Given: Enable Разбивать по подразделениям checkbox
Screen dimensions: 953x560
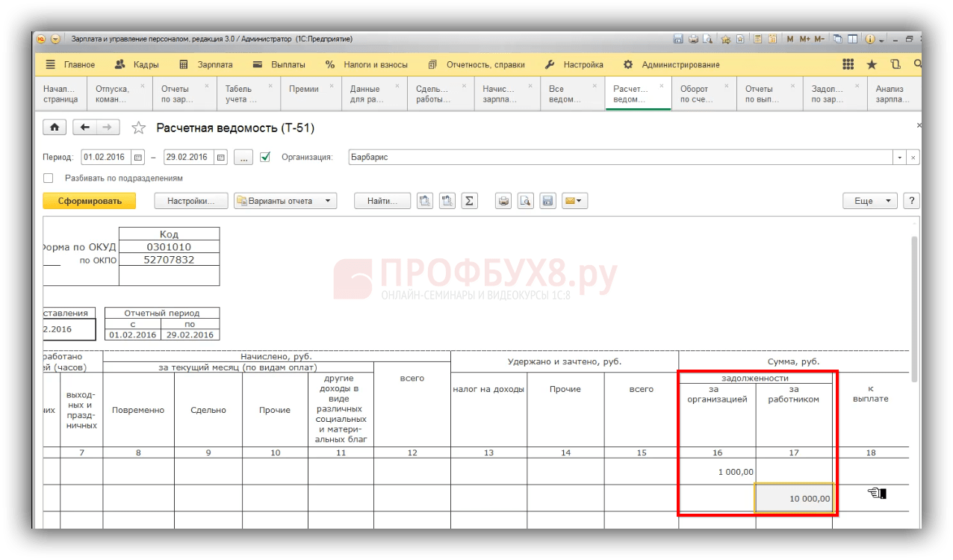Looking at the screenshot, I should point(49,178).
